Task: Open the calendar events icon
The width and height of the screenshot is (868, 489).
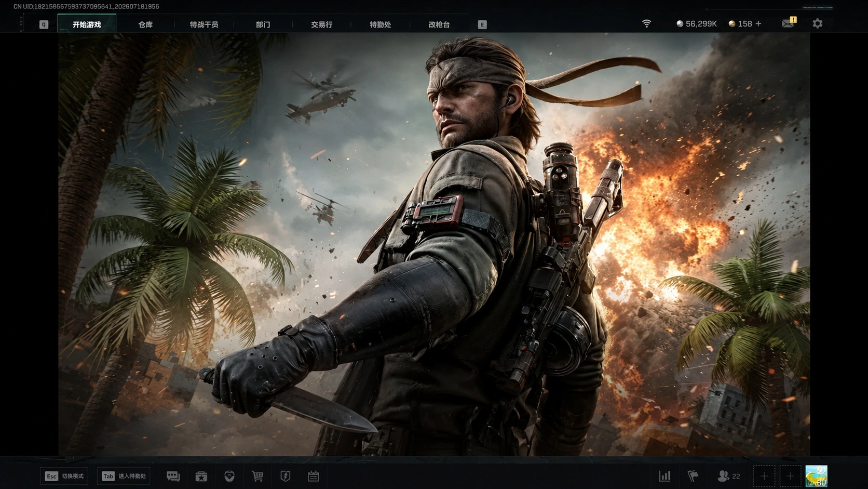Action: pos(314,476)
